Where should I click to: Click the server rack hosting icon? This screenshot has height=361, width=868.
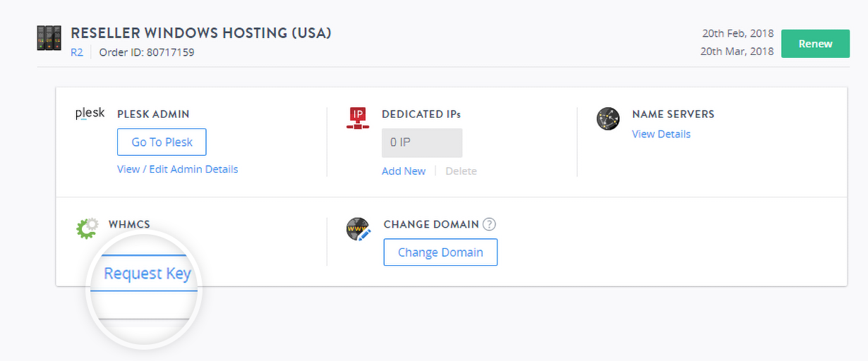pyautogui.click(x=49, y=38)
